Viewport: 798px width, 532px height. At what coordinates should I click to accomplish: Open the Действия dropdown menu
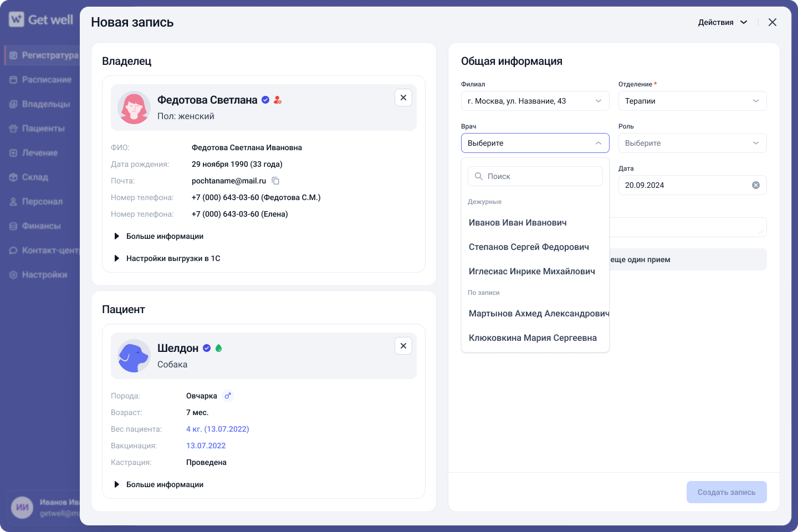(x=723, y=22)
